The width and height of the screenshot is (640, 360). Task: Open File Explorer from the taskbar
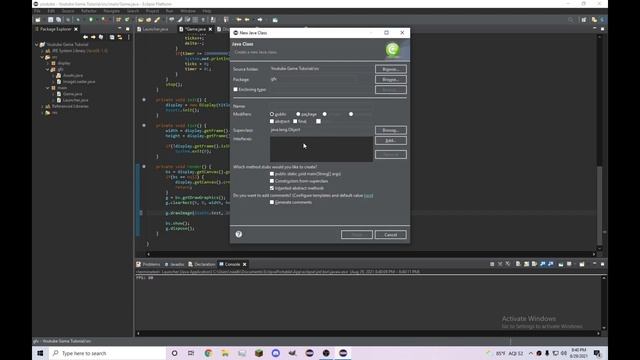pyautogui.click(x=225, y=353)
